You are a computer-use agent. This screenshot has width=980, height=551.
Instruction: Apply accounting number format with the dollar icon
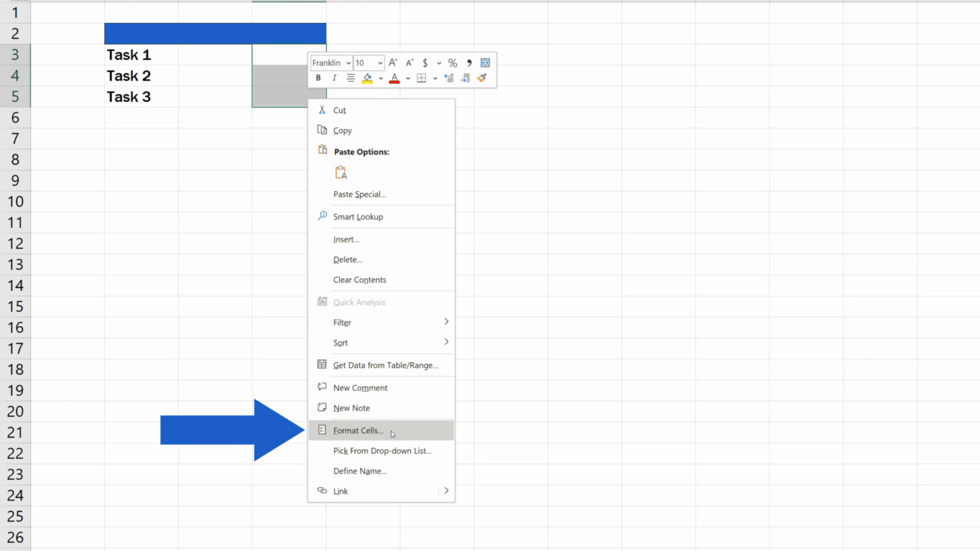425,62
